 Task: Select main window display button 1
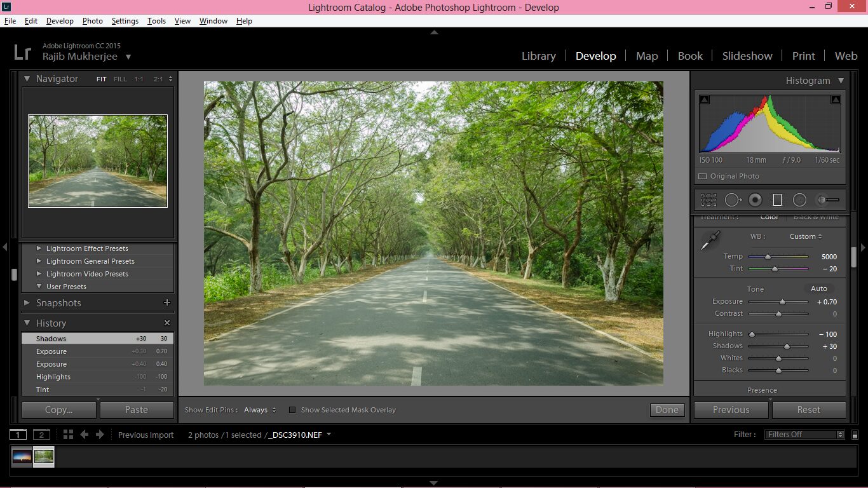[18, 435]
